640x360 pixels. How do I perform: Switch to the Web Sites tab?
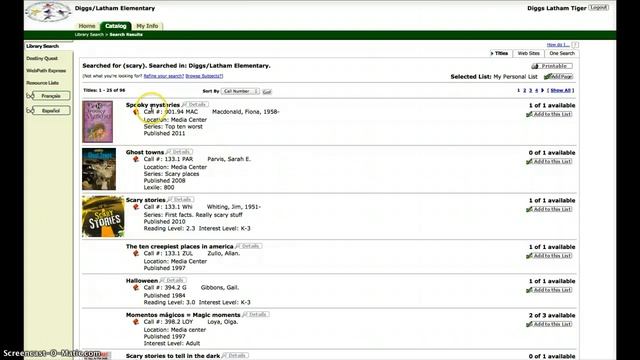tap(529, 53)
